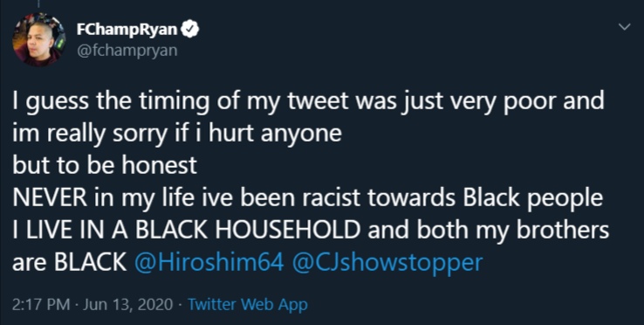
Task: Open the Twitter Web App source link
Action: (248, 305)
